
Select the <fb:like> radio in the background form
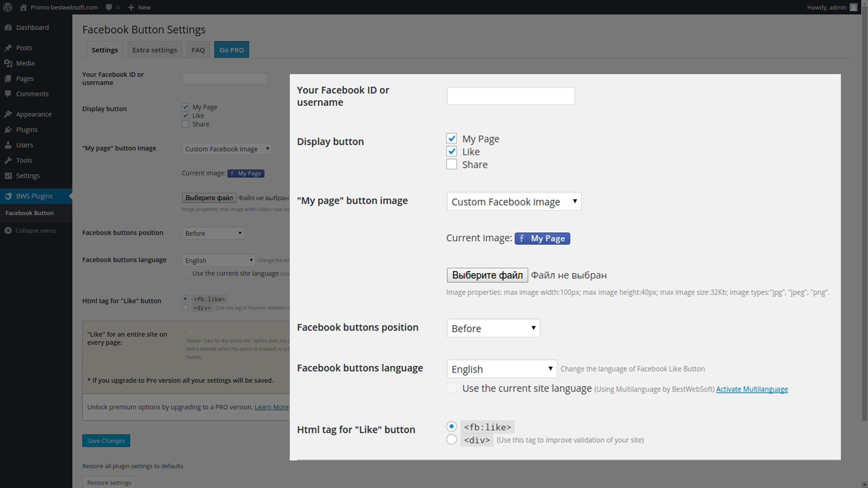pyautogui.click(x=185, y=299)
